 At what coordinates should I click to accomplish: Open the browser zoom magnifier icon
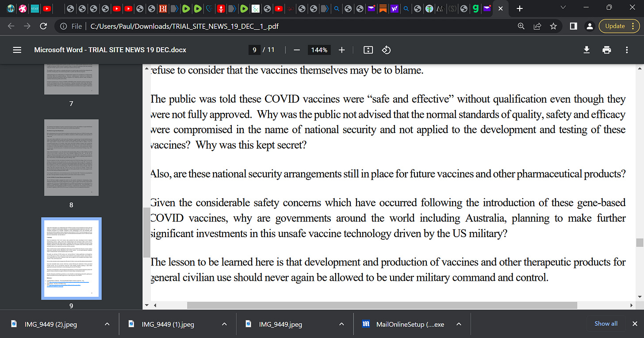[521, 26]
